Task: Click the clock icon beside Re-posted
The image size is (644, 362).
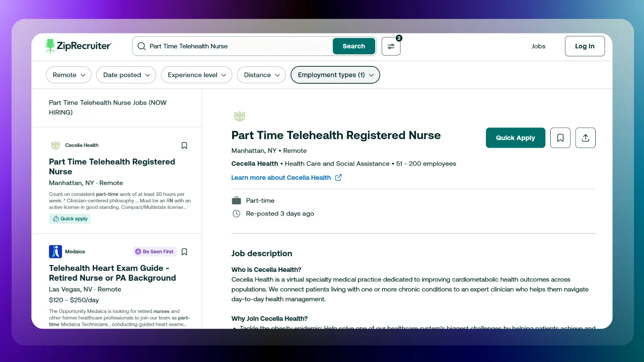Action: coord(237,214)
